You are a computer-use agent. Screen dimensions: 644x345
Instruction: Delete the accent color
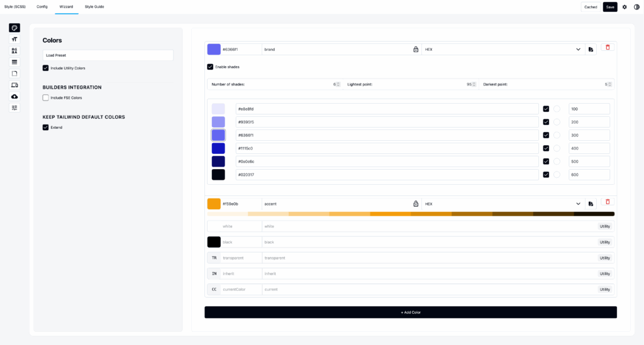point(608,202)
